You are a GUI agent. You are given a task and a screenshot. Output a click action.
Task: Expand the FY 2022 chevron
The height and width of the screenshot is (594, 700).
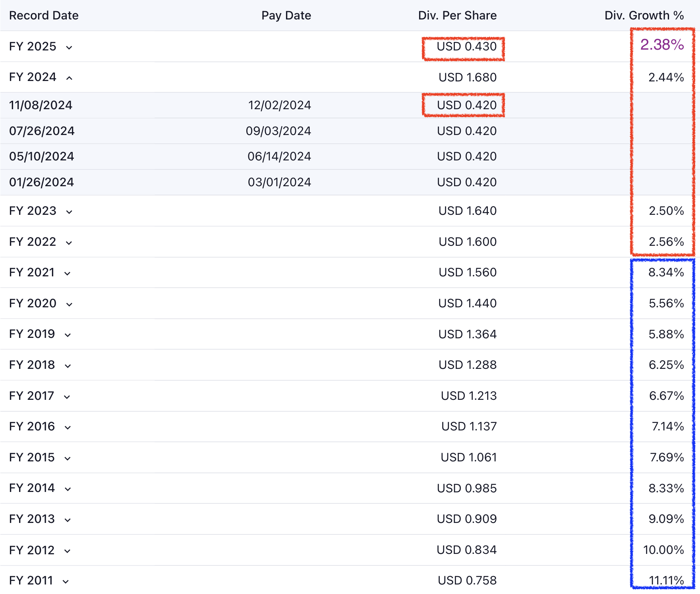pyautogui.click(x=69, y=243)
